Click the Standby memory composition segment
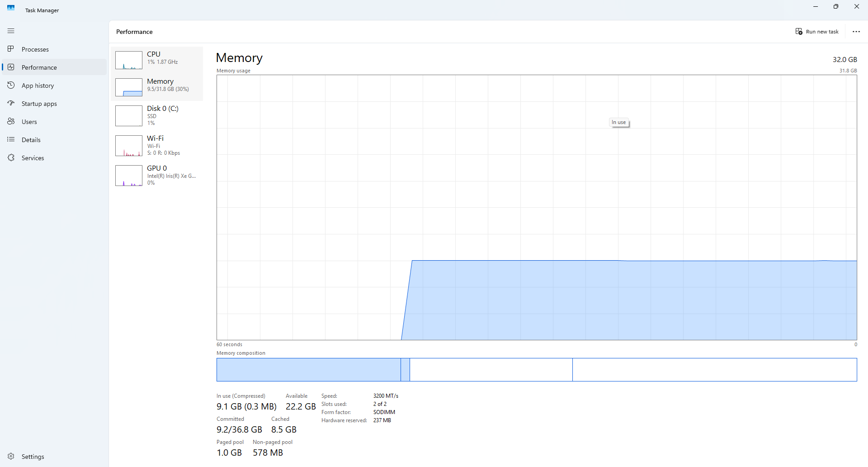This screenshot has height=467, width=868. tap(491, 370)
